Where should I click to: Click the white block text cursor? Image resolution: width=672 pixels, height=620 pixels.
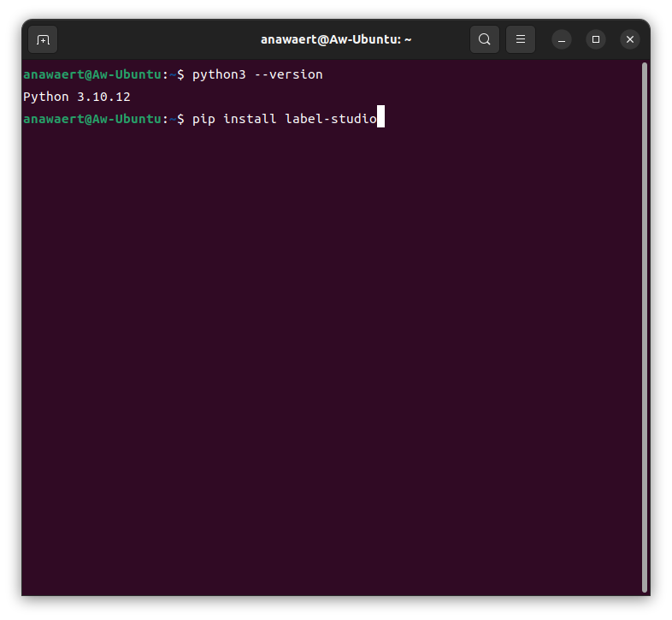381,118
